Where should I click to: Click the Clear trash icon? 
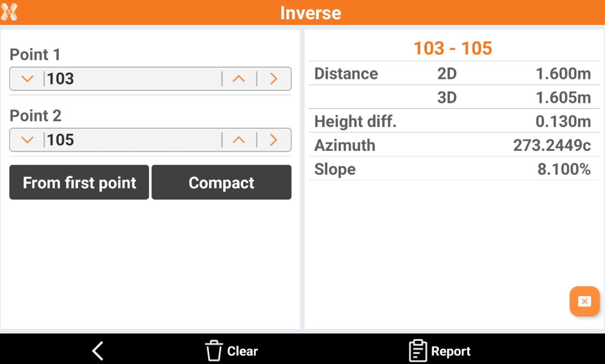(214, 351)
